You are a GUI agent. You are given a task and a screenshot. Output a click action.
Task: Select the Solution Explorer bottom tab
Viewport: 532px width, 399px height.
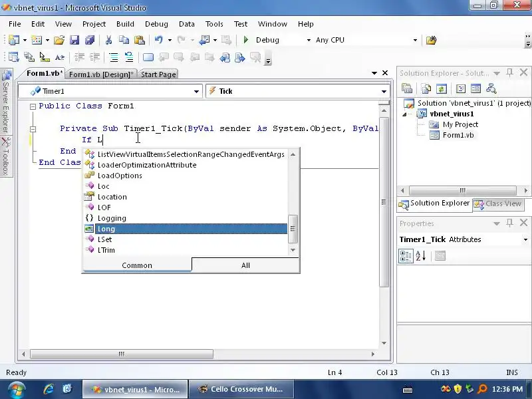click(x=435, y=203)
